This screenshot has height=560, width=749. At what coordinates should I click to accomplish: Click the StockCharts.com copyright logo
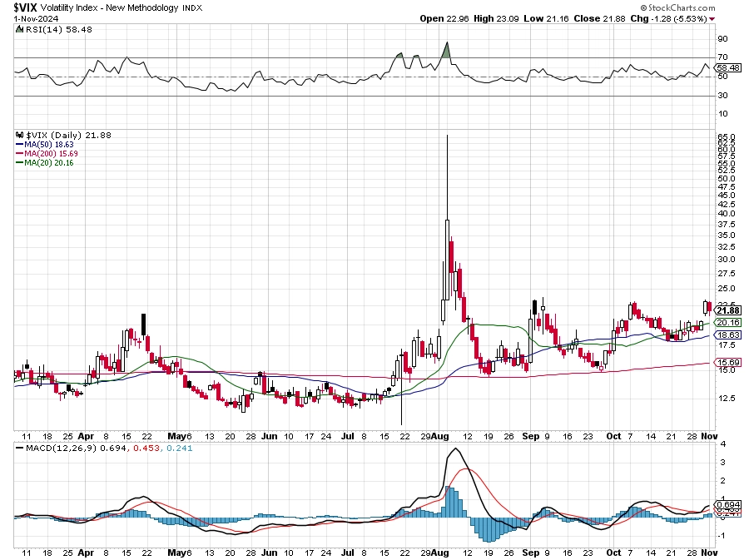pyautogui.click(x=677, y=7)
